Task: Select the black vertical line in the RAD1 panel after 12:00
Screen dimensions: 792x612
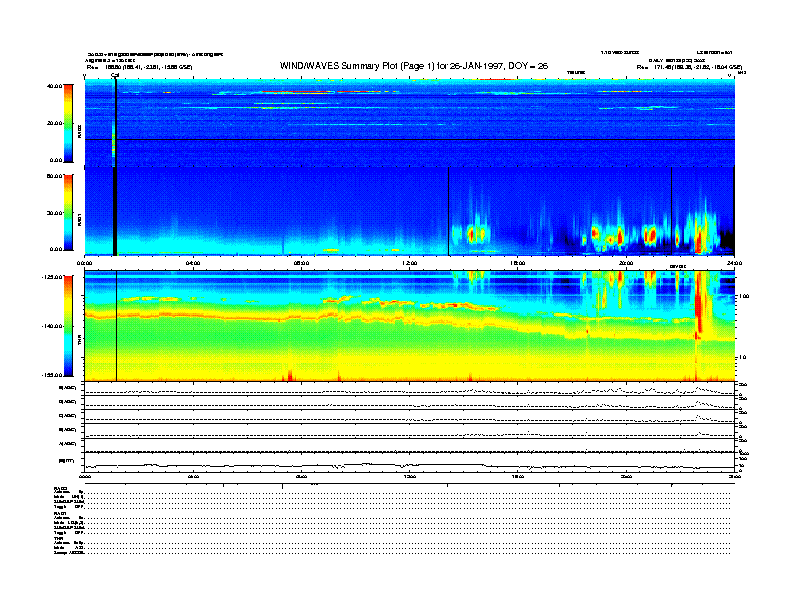Action: click(x=449, y=210)
